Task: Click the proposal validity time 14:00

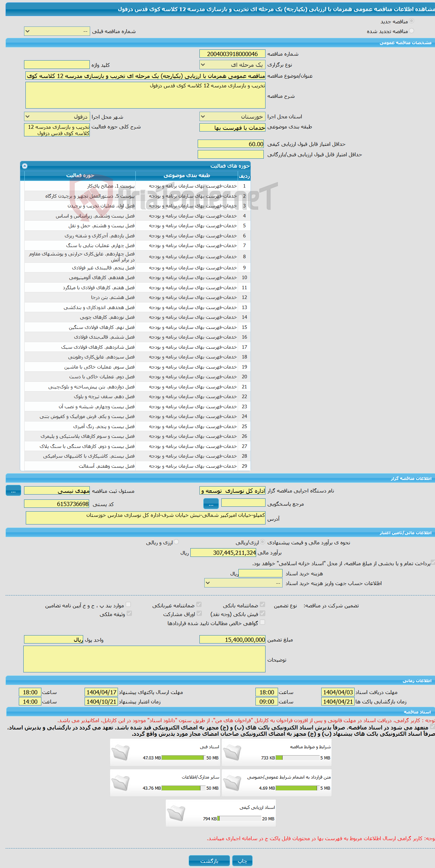Action: point(30,702)
